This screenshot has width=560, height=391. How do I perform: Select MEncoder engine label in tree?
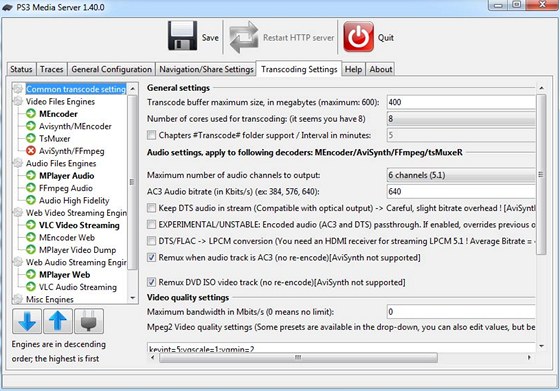pyautogui.click(x=58, y=114)
